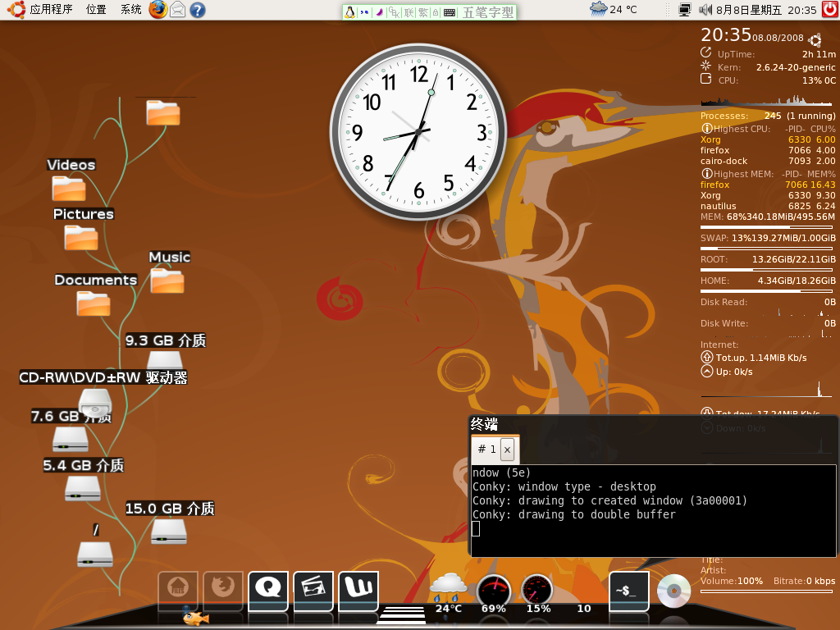
Task: Click the 15% gauge applet in the dock
Action: [x=537, y=592]
